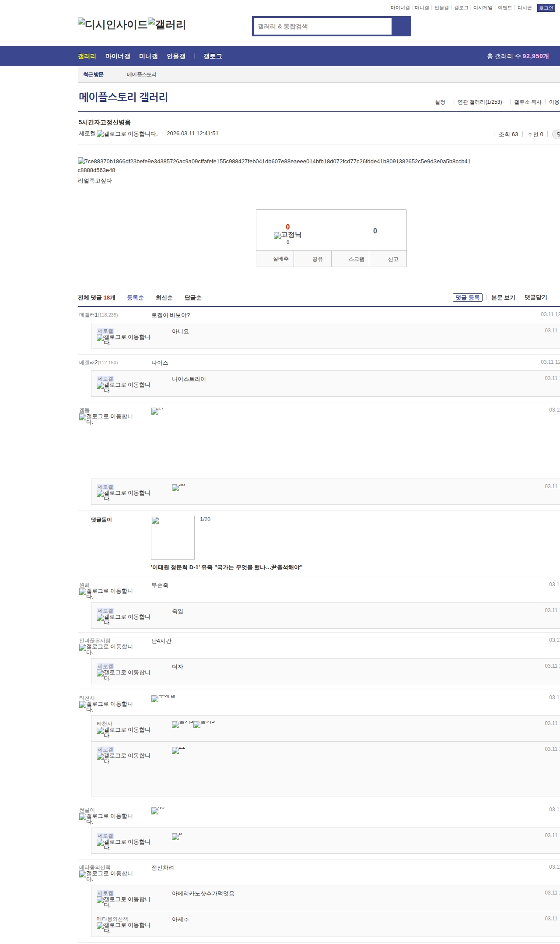Expand the 최근 방문 section
Screen dimensions: 560x944
(93, 74)
